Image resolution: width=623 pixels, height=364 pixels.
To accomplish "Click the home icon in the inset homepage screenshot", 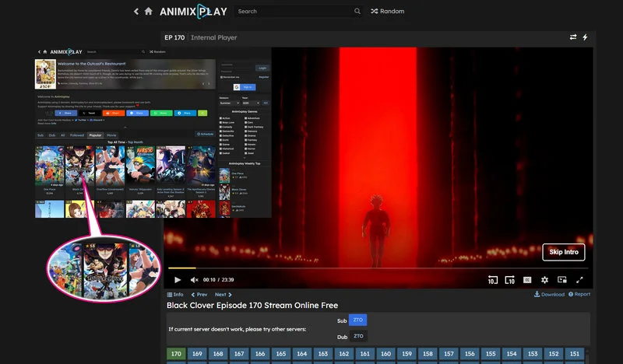I will [45, 51].
